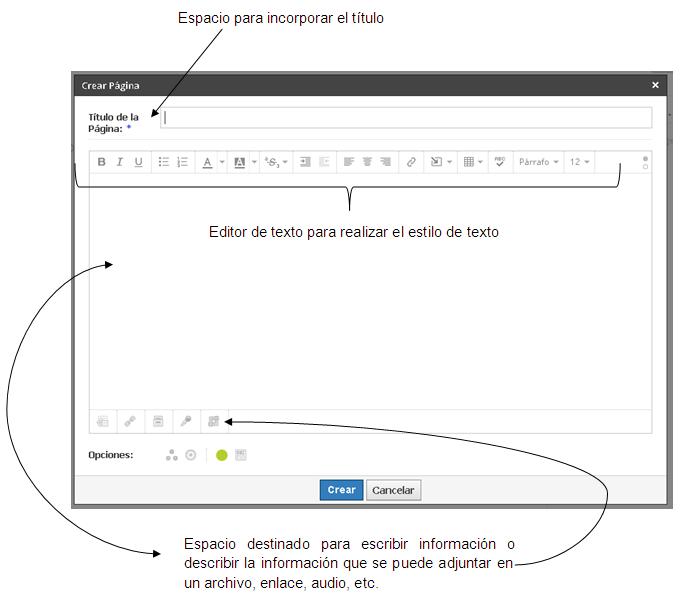
Task: Align text to the left
Action: (349, 162)
